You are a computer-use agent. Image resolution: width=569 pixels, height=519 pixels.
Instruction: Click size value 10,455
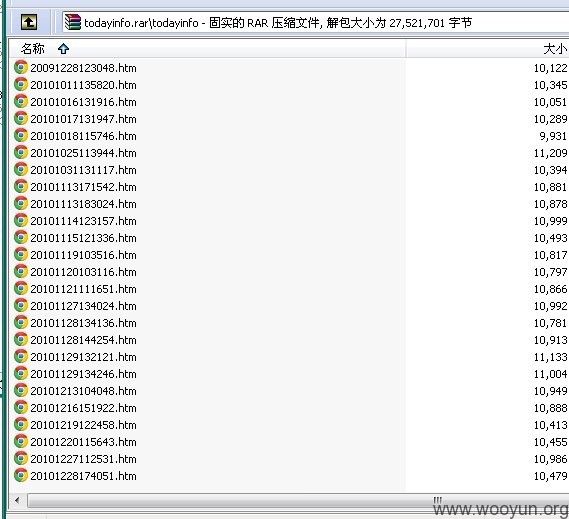550,442
